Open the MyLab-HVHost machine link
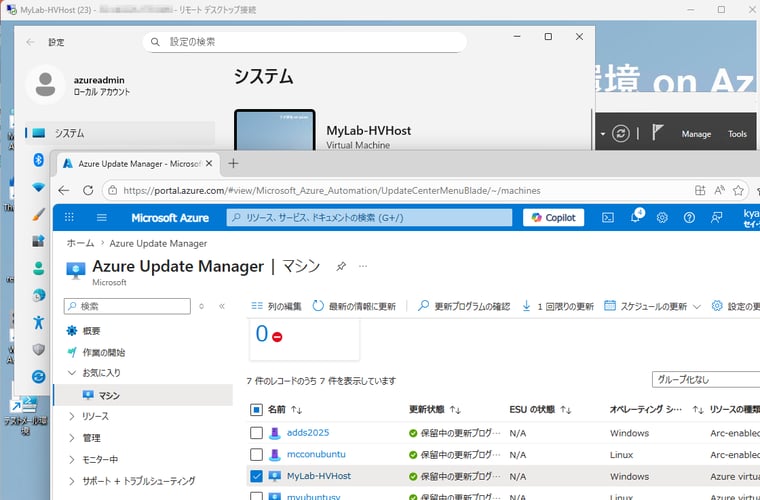The image size is (760, 500). (318, 476)
